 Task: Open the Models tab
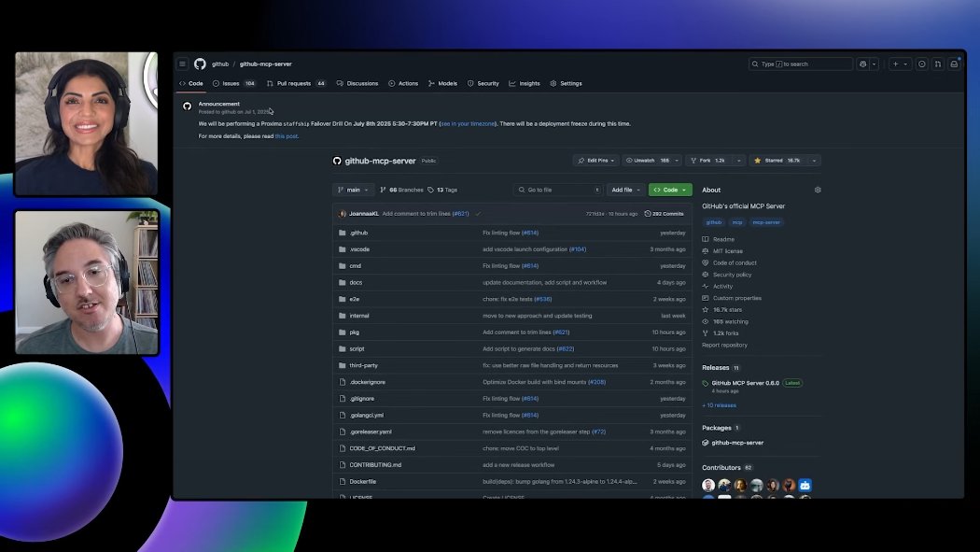443,83
